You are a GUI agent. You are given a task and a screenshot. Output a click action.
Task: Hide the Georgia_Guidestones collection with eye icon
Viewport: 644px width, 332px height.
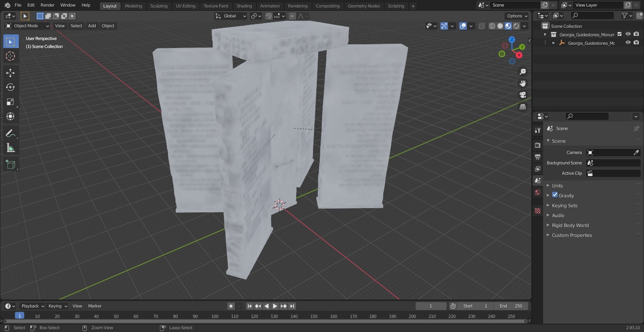click(x=628, y=34)
